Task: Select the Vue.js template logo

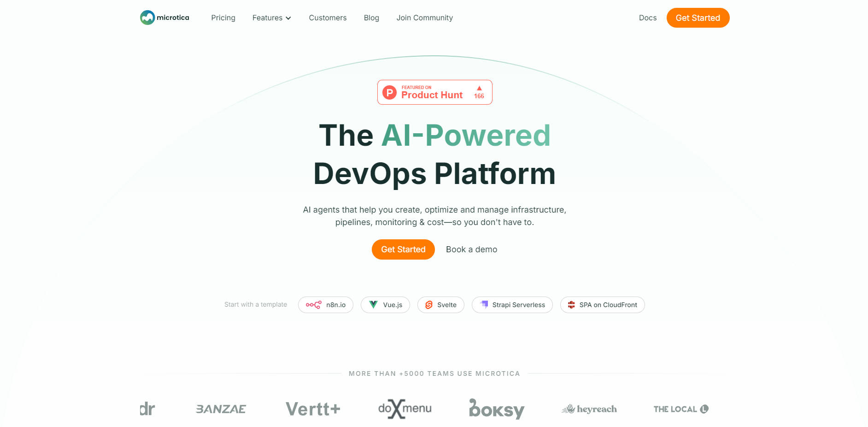Action: [374, 305]
